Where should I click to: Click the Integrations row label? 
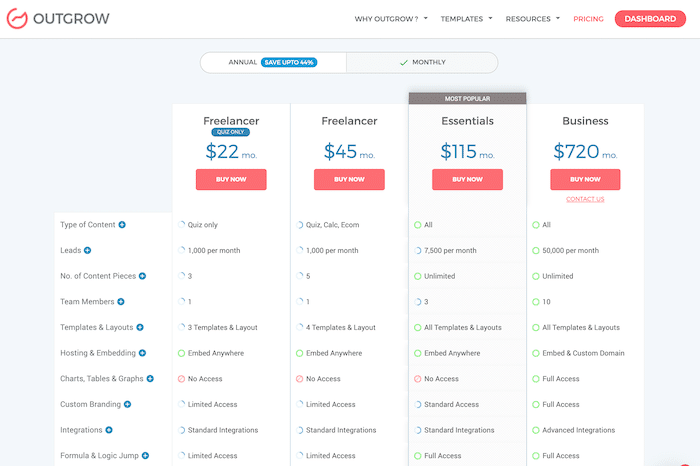coord(81,430)
